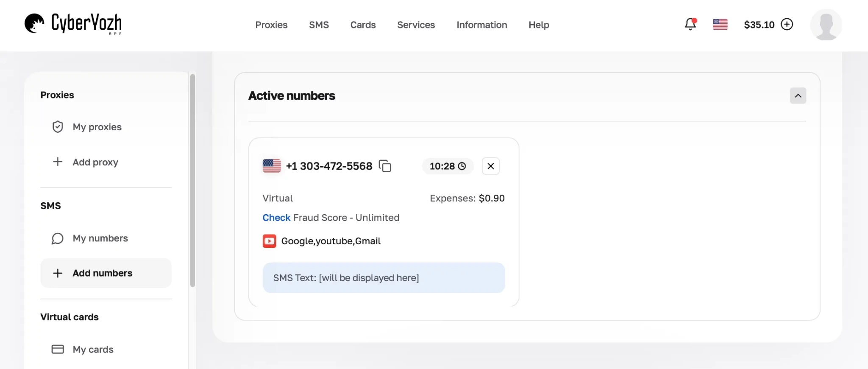Viewport: 868px width, 369px height.
Task: Click the YouTube service icon
Action: 269,241
